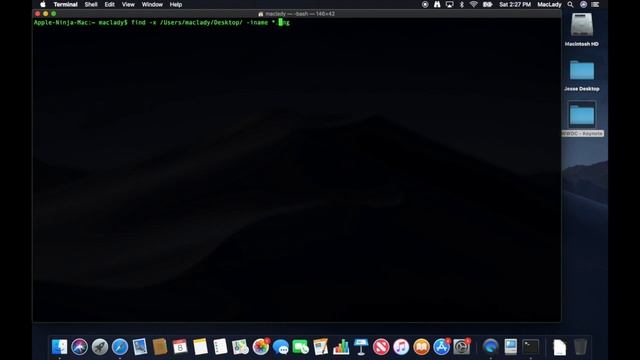
Task: Open the brown Contacts book in Dock
Action: [160, 347]
